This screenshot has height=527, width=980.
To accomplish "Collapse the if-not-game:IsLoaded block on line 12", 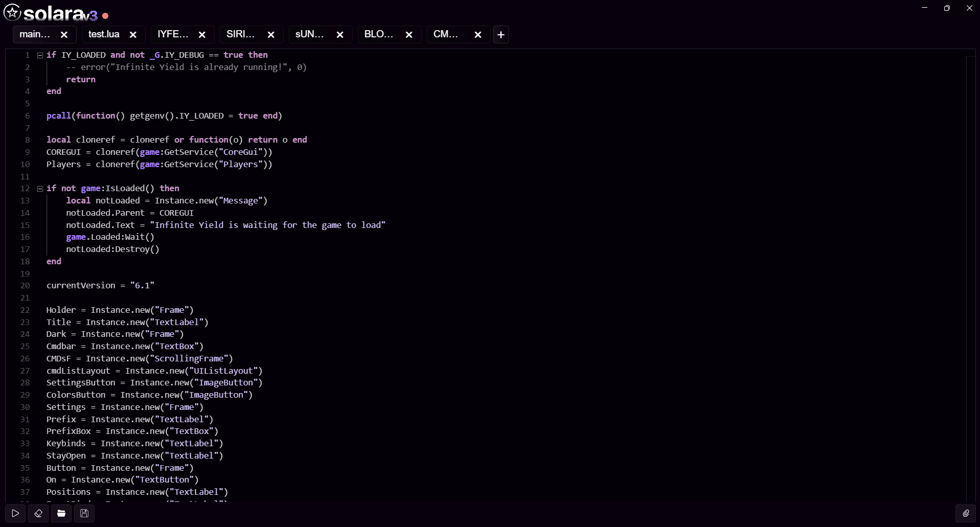I will pos(40,189).
